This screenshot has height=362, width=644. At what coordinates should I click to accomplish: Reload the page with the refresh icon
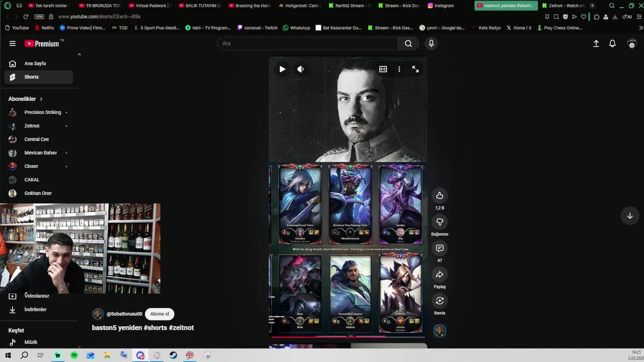[x=26, y=17]
